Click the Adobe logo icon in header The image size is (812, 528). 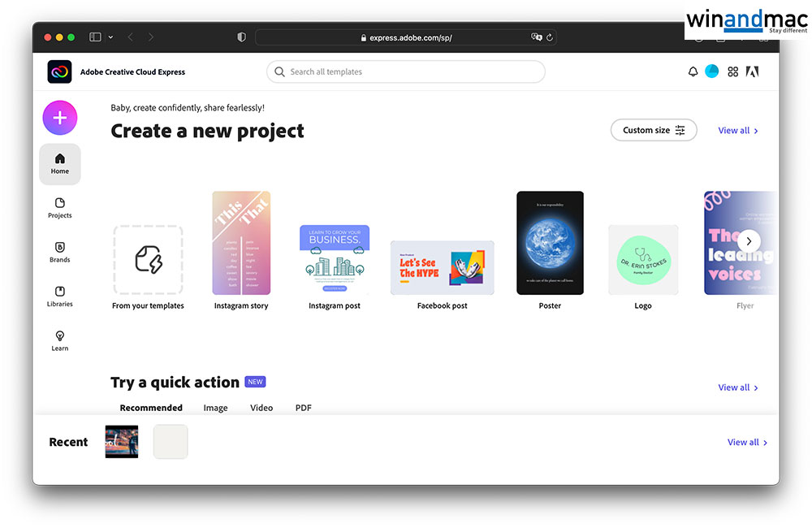pos(753,71)
